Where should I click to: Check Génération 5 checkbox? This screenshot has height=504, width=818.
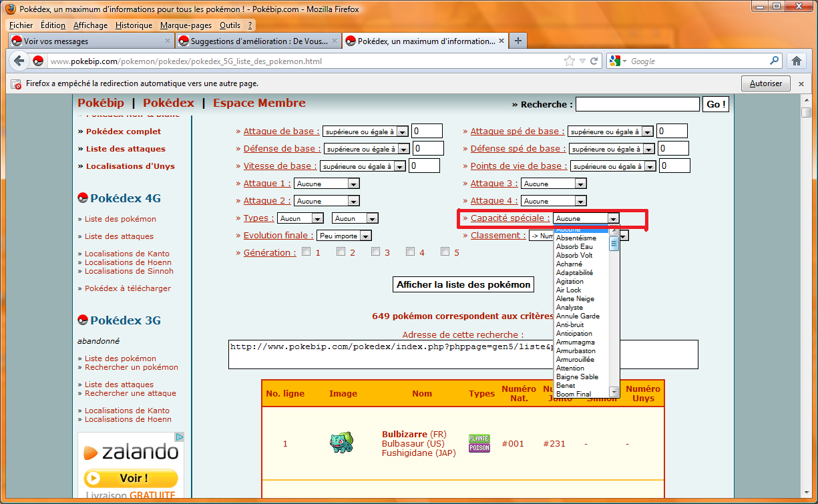[445, 252]
